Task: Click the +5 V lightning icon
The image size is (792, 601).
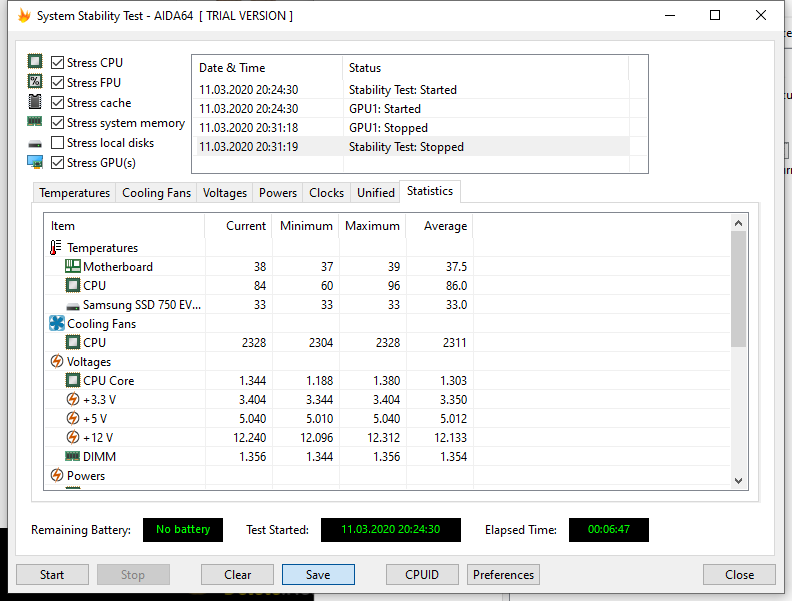Action: [x=73, y=419]
